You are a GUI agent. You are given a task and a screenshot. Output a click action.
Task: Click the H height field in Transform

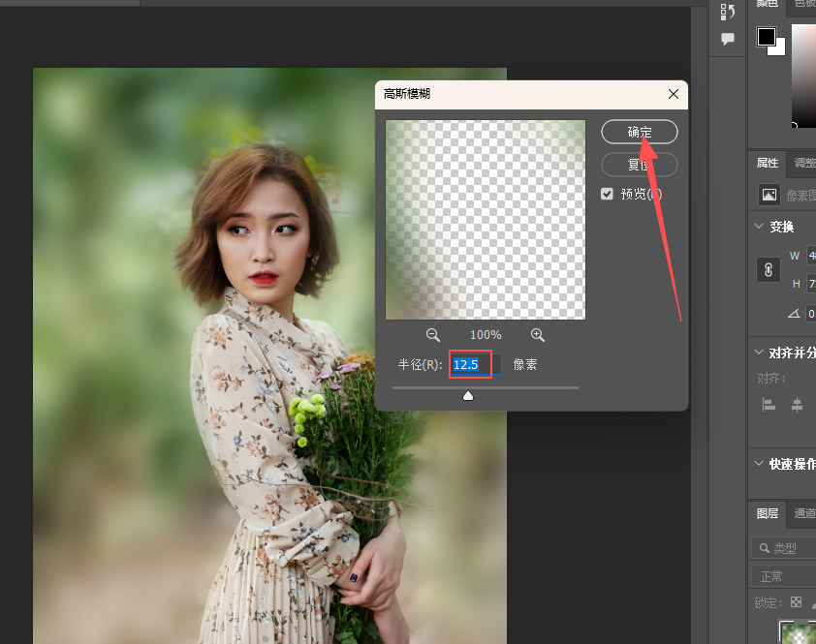tap(811, 284)
